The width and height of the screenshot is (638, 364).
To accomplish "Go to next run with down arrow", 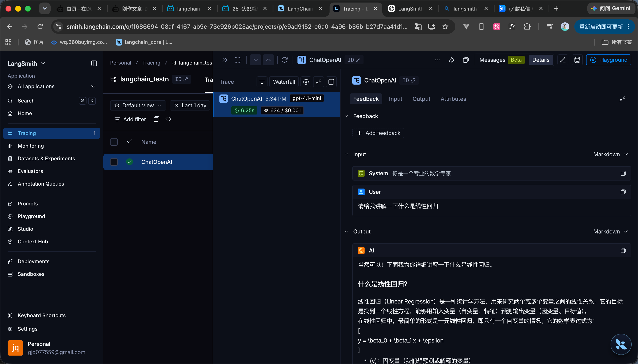I will pyautogui.click(x=255, y=60).
